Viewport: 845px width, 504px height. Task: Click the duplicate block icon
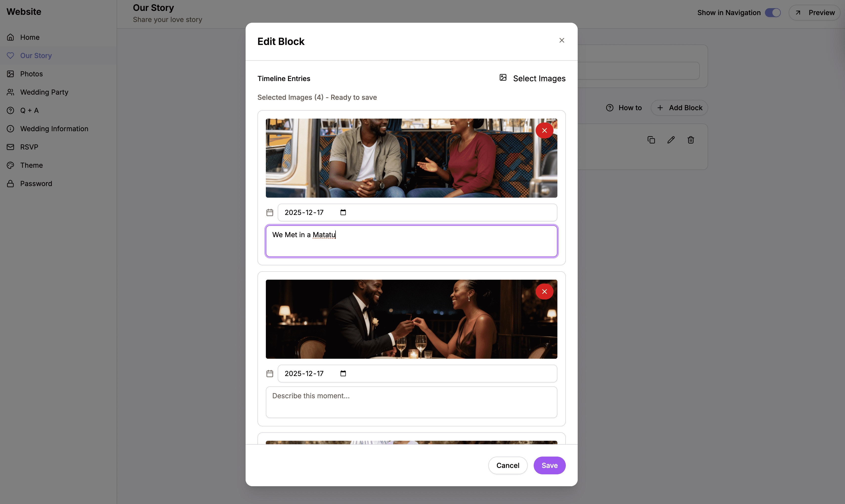pos(651,140)
